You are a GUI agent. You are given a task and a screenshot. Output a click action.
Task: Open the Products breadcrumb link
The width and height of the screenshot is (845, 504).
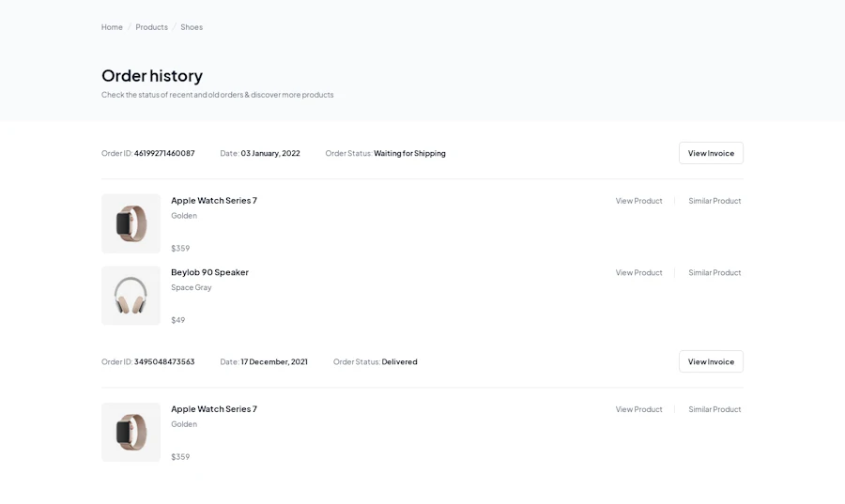(x=151, y=27)
